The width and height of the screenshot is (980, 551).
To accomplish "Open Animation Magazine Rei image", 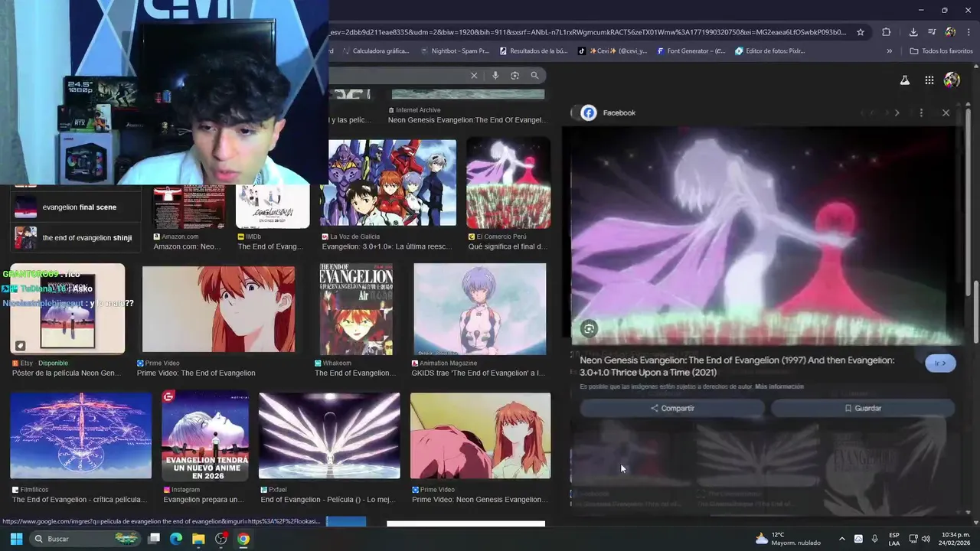I will 480,309.
